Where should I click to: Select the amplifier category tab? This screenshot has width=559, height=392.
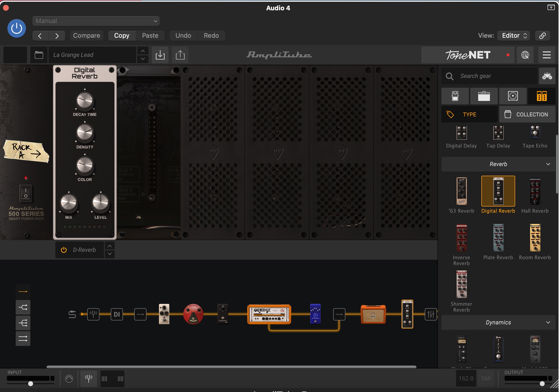(x=484, y=96)
